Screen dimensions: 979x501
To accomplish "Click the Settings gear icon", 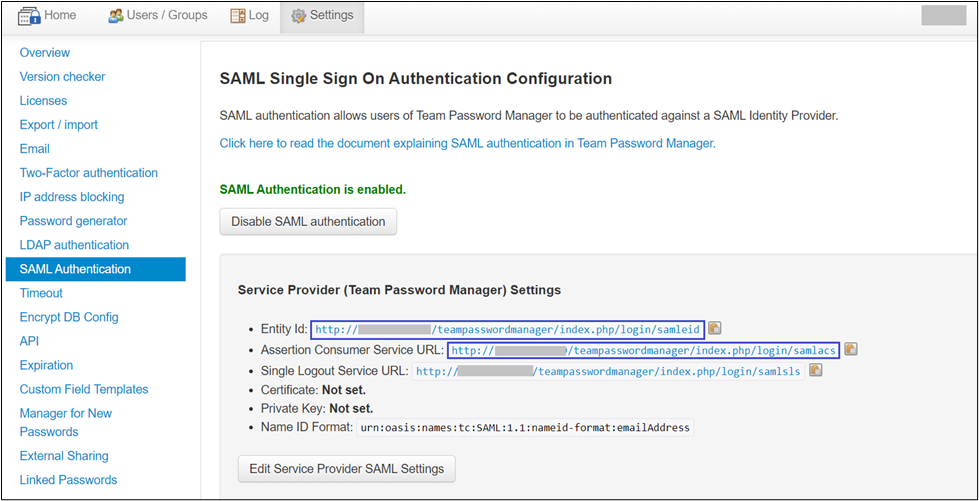I will pos(298,16).
